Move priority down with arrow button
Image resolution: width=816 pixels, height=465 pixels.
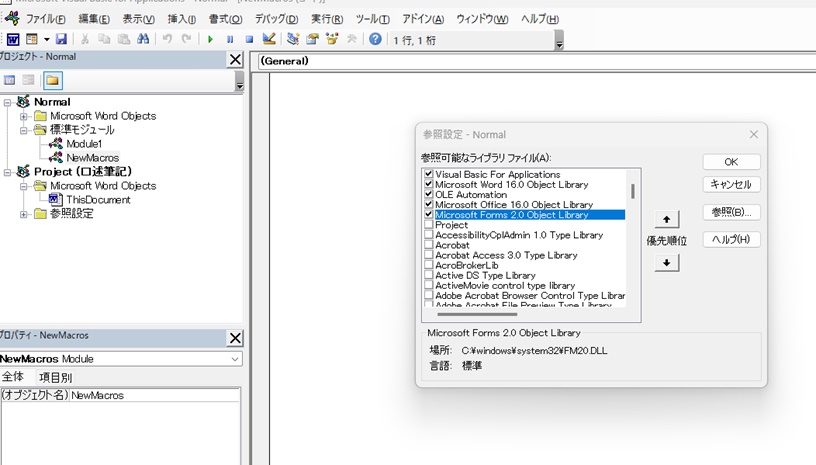tap(667, 263)
